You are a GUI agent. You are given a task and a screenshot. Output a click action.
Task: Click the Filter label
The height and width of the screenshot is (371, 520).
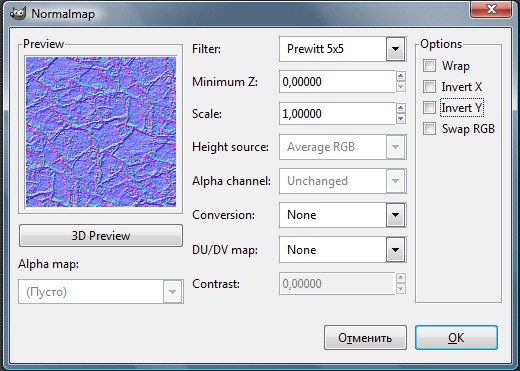206,49
